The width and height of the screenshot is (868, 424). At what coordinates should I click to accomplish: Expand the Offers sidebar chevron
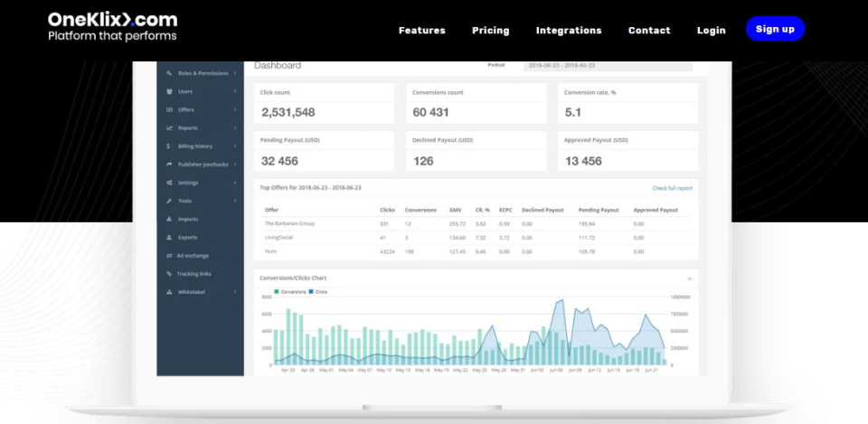[235, 109]
